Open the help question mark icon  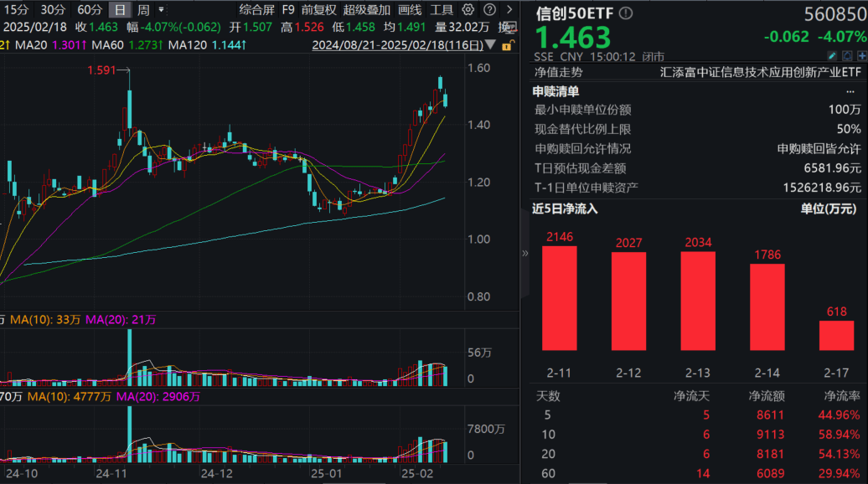(488, 9)
